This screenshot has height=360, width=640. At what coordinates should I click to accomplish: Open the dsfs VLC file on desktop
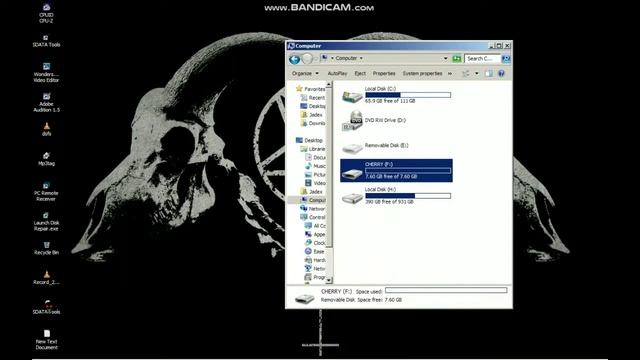coord(47,129)
